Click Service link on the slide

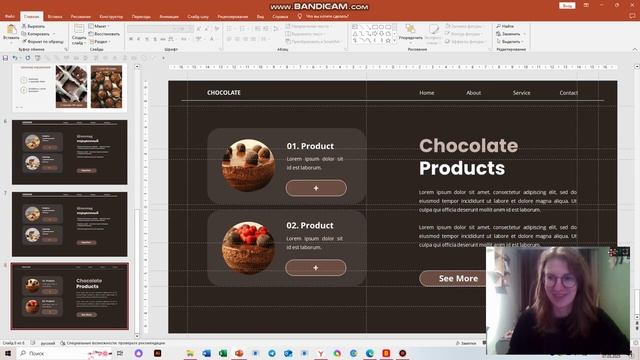521,93
